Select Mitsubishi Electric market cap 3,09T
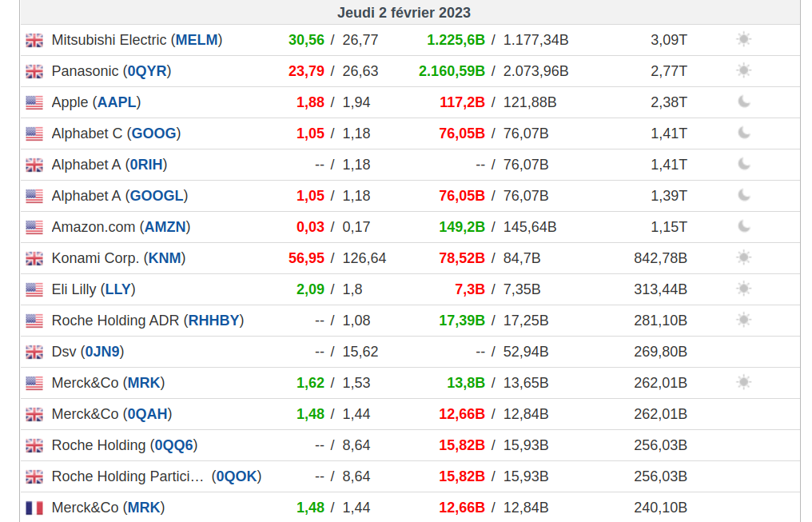 click(669, 40)
